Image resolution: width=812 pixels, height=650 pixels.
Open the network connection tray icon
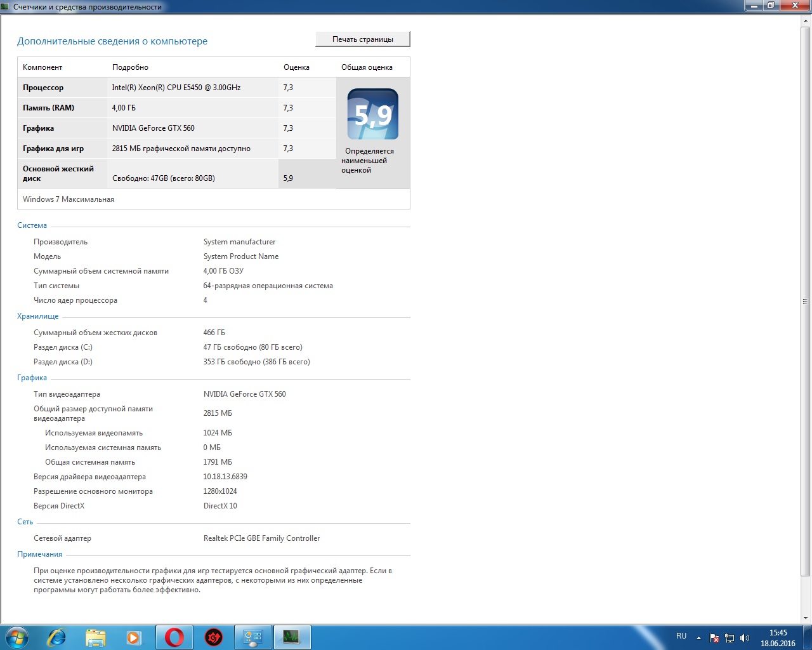[x=730, y=638]
